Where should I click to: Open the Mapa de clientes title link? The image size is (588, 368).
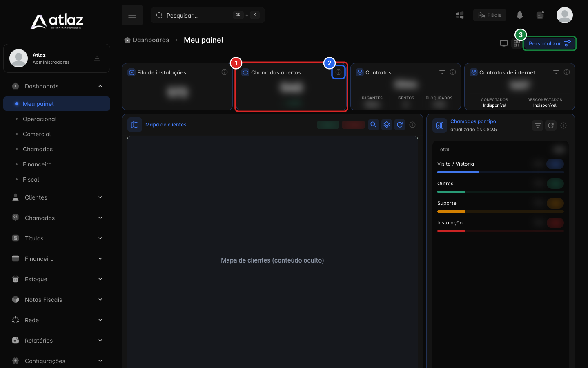coord(166,125)
